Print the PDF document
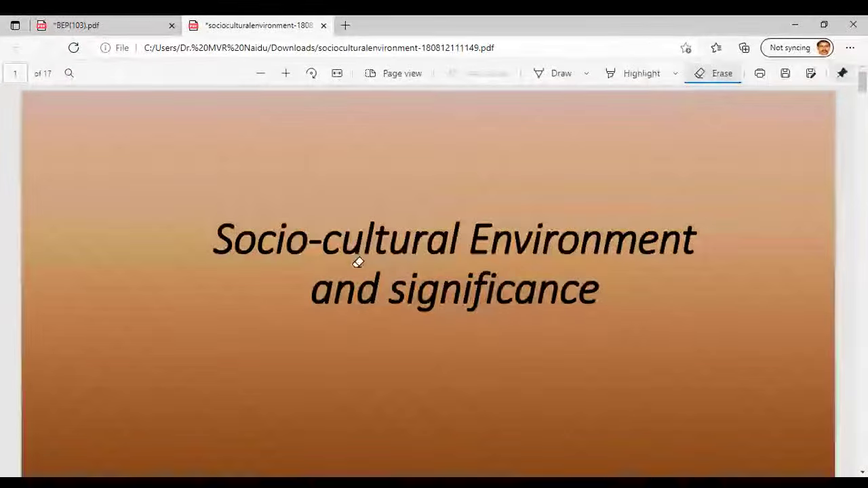The image size is (868, 488). click(759, 73)
